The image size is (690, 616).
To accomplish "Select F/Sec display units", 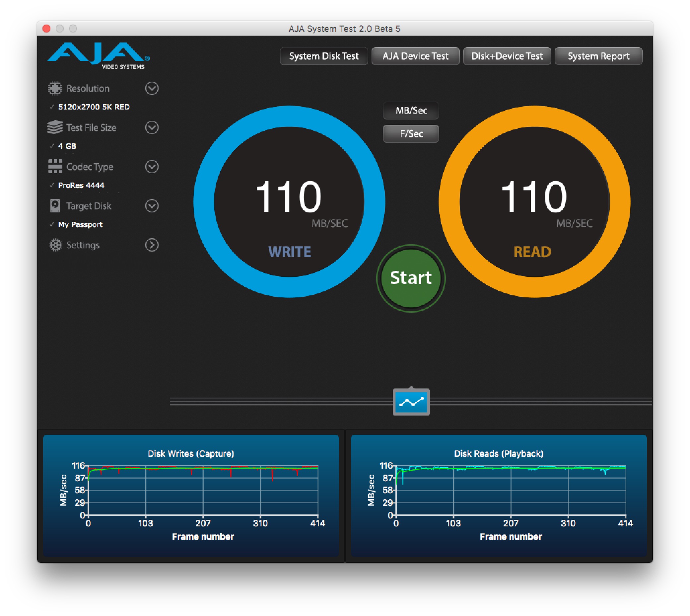I will point(411,134).
